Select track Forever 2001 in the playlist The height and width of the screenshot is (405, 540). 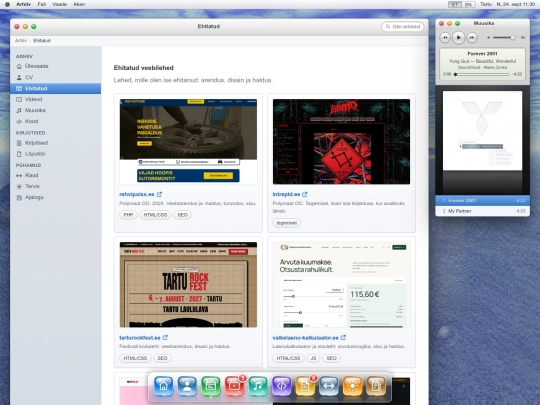(x=482, y=200)
